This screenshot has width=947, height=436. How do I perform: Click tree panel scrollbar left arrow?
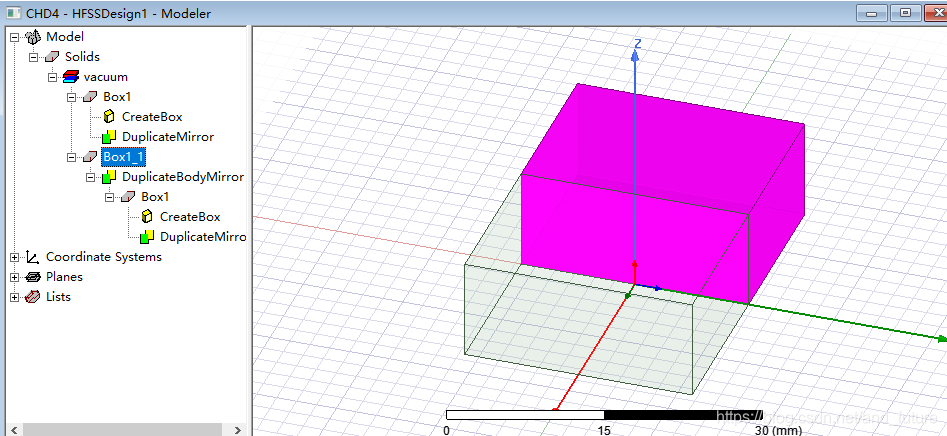13,430
